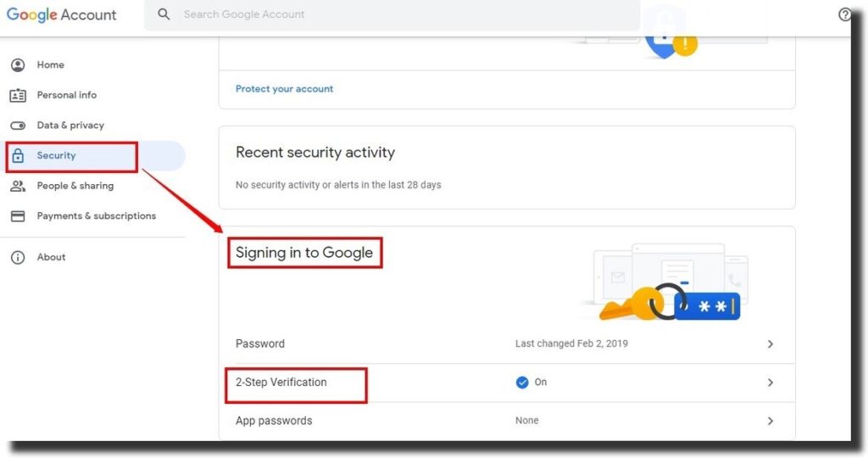Click the Personal info ID card icon
868x458 pixels.
18,95
